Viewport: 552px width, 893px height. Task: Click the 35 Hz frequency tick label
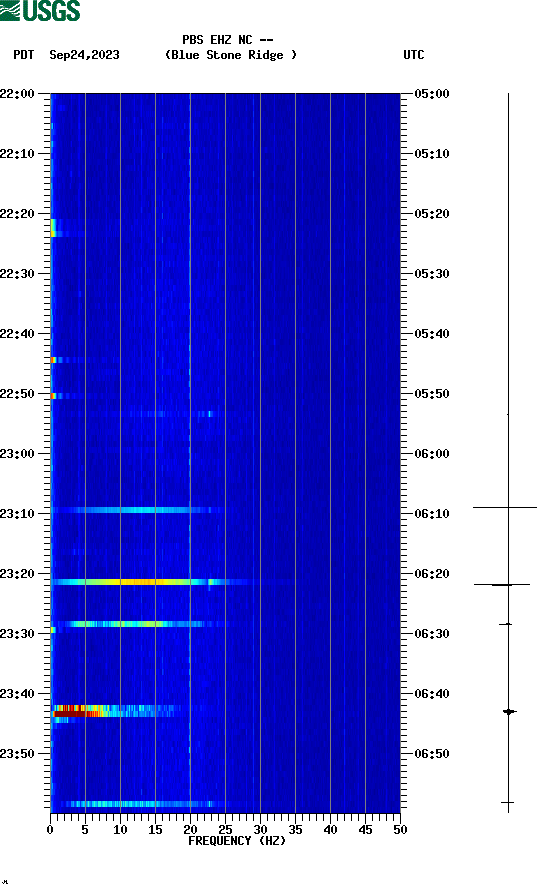(295, 830)
